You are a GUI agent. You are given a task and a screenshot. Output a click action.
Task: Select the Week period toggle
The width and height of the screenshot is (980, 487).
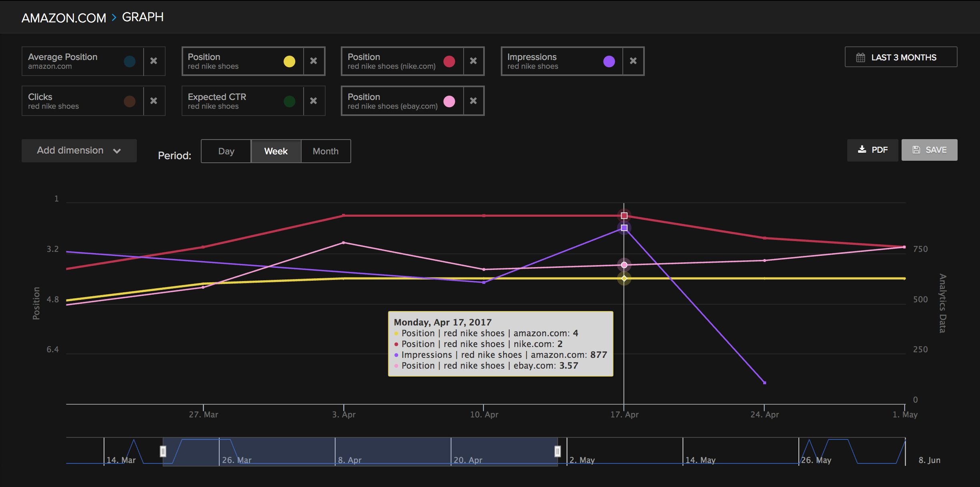(276, 150)
